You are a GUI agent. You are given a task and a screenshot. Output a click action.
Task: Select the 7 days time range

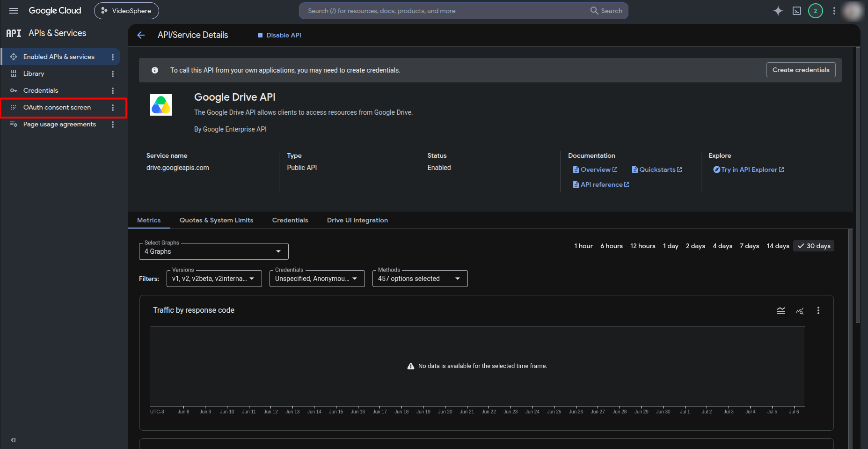tap(749, 246)
